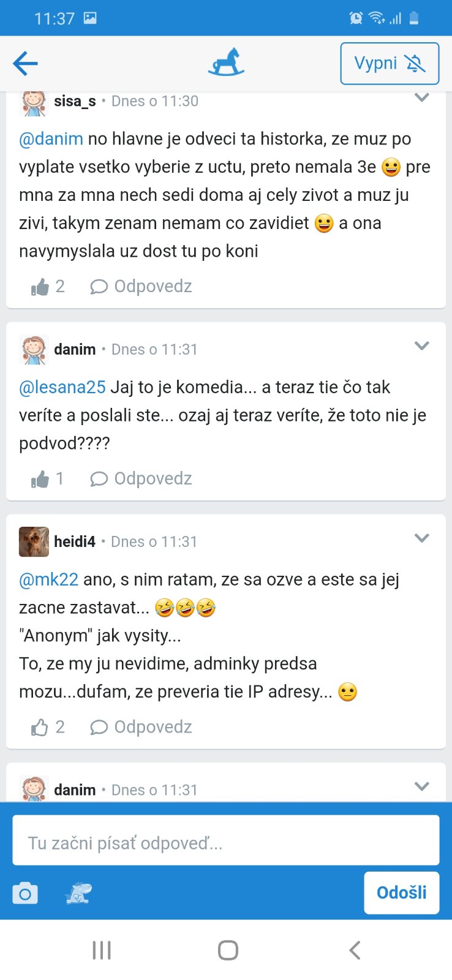This screenshot has width=452, height=980.
Task: Tap the back arrow in header
Action: [25, 63]
